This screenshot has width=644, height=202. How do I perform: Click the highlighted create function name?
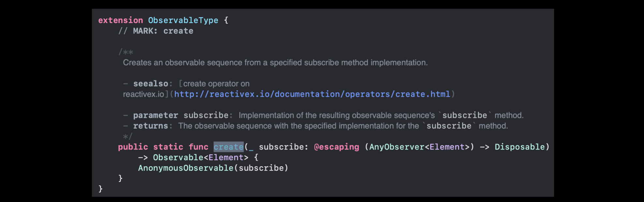(228, 147)
